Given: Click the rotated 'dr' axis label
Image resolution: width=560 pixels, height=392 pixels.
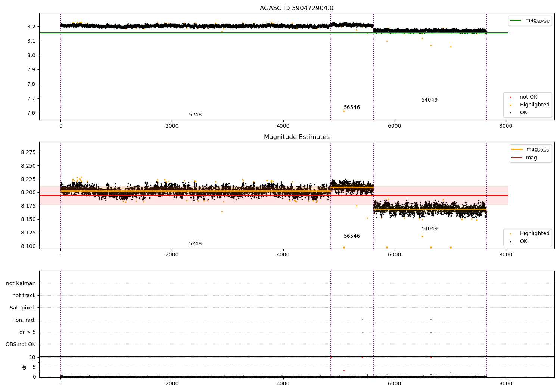Looking at the screenshot, I should click(24, 367).
